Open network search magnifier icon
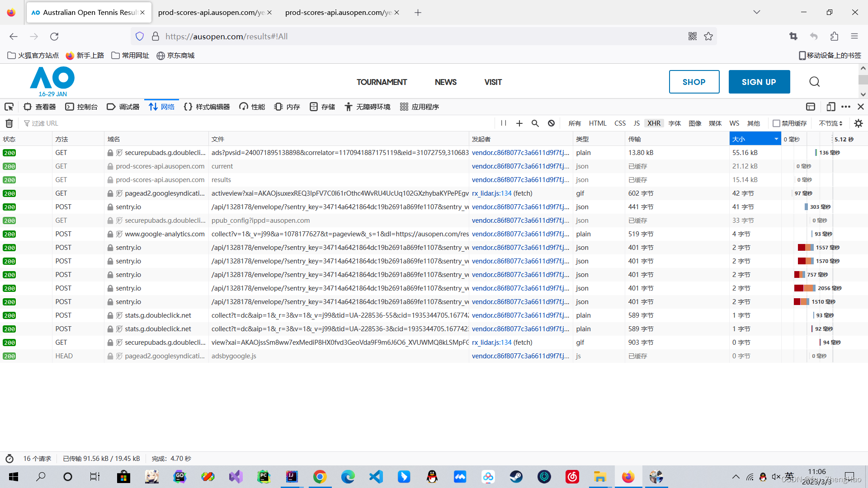The width and height of the screenshot is (868, 488). pos(535,123)
